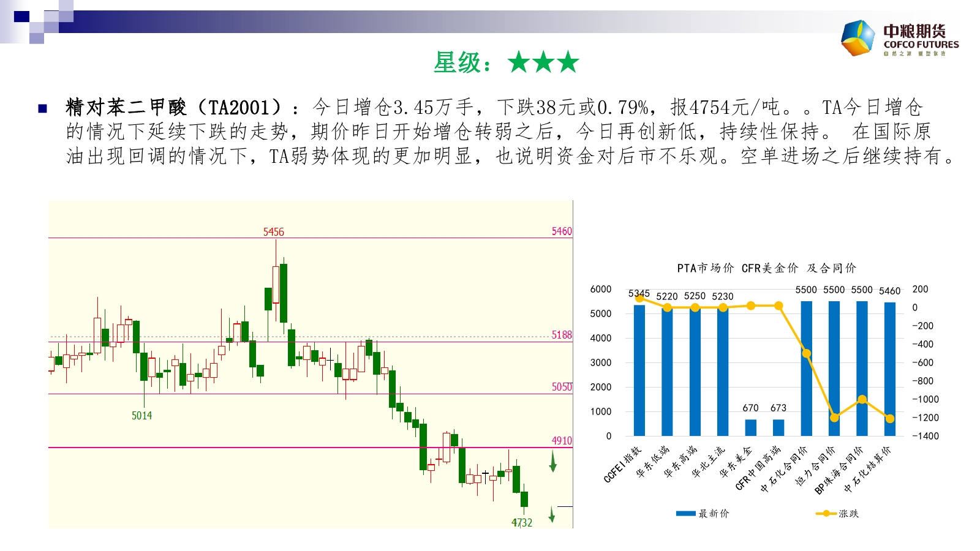Click the 5460 resistance level label
This screenshot has width=980, height=551.
562,231
